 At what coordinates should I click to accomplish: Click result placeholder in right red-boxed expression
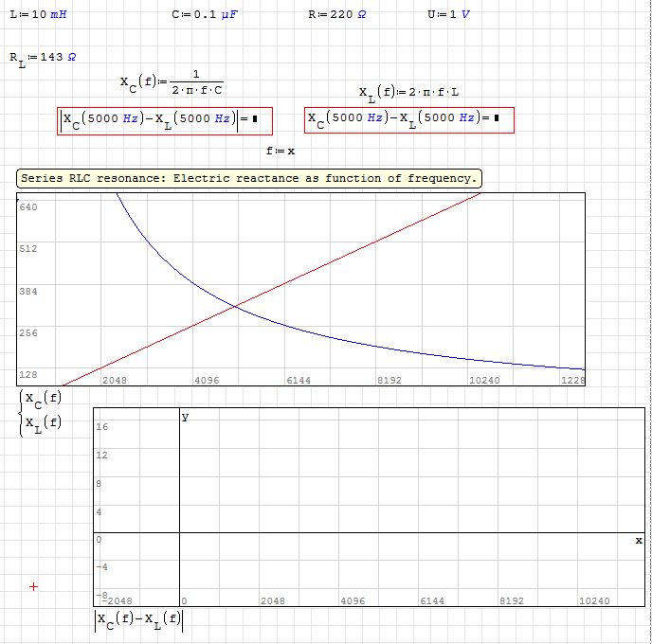point(497,118)
